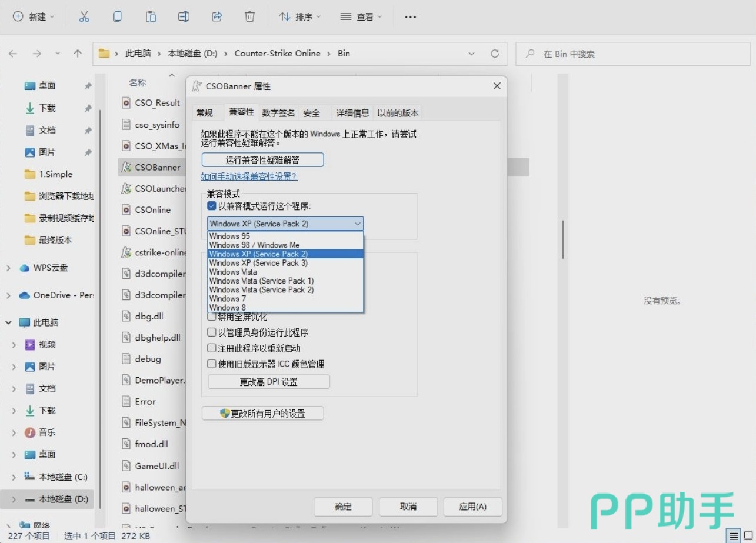Switch to the 安全 tab
The image size is (756, 543).
[312, 113]
